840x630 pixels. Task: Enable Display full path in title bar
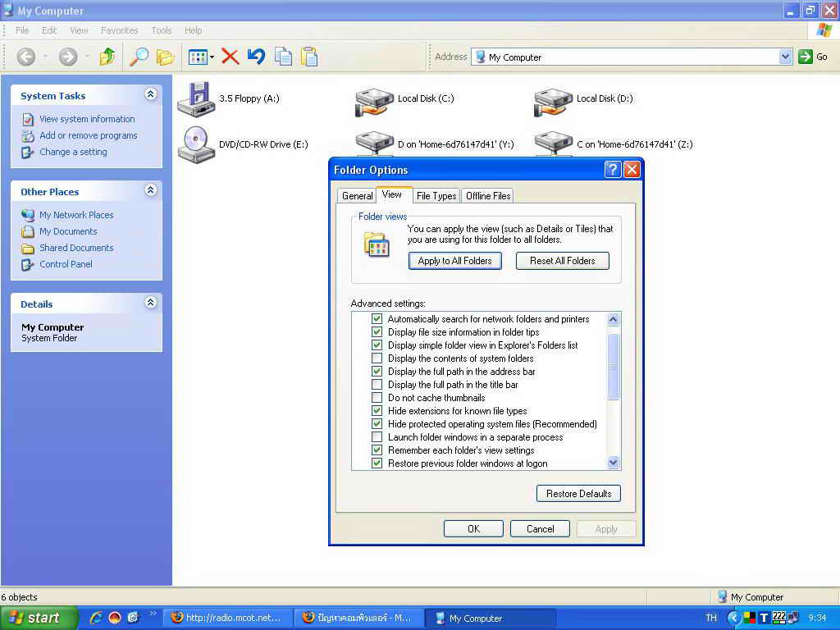(377, 385)
